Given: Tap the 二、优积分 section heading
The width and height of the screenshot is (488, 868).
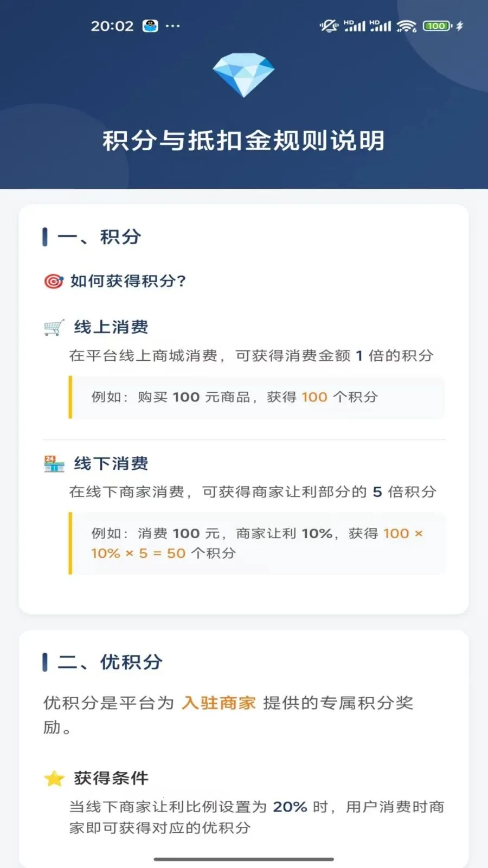Looking at the screenshot, I should (110, 662).
